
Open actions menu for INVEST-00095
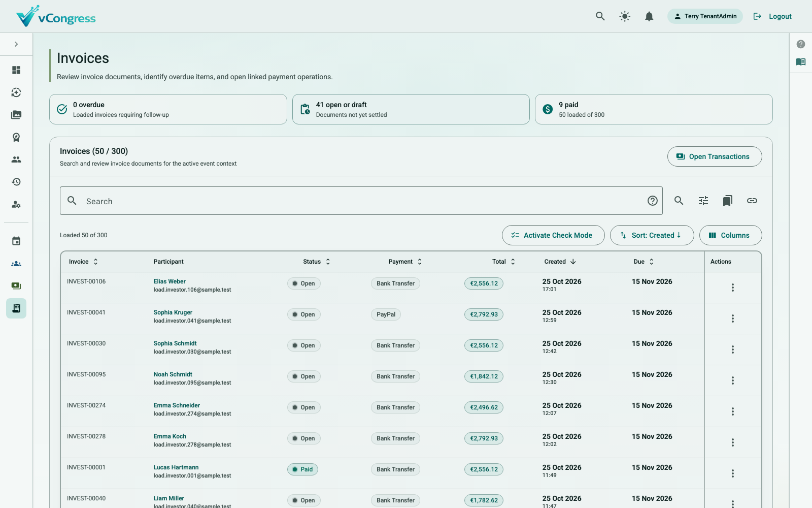point(733,380)
